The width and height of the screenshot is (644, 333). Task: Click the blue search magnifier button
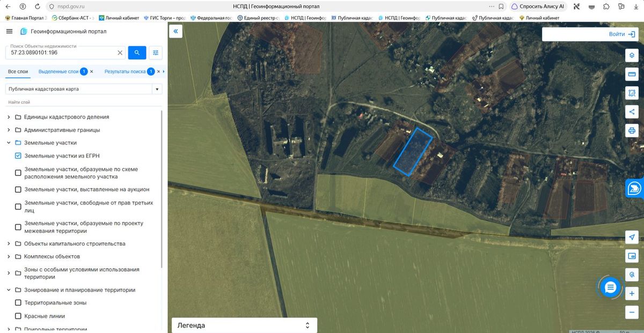coord(137,53)
